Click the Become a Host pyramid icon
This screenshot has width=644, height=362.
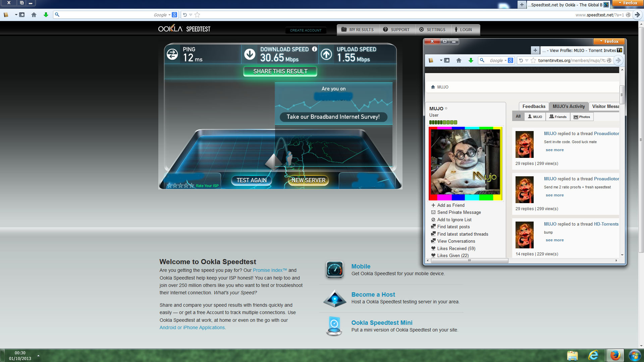coord(334,298)
